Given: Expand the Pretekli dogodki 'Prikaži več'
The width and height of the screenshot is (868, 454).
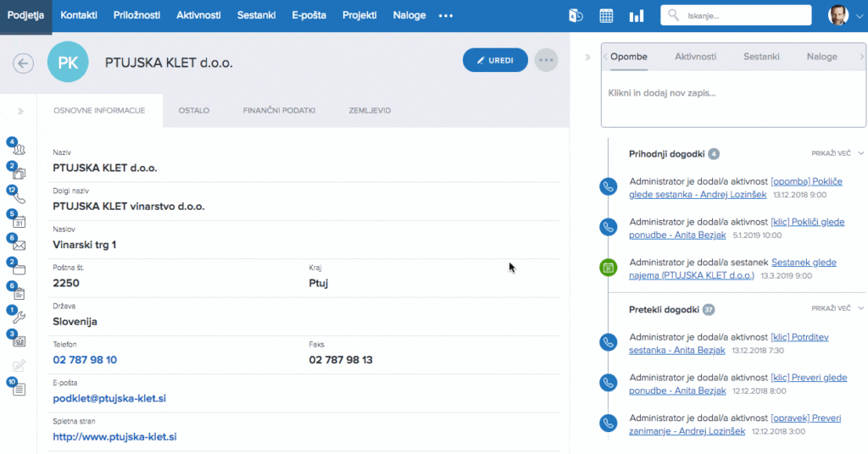Looking at the screenshot, I should tap(837, 309).
